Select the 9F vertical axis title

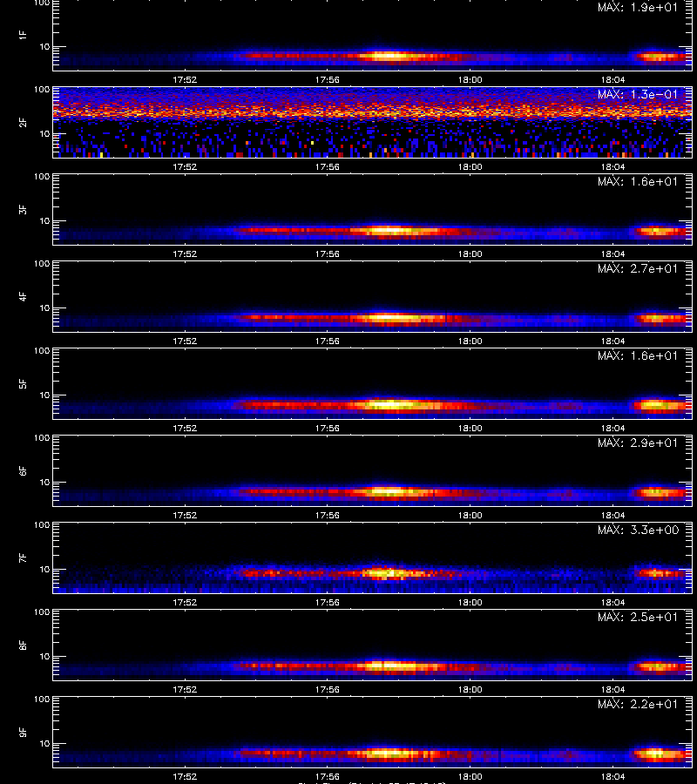(23, 733)
